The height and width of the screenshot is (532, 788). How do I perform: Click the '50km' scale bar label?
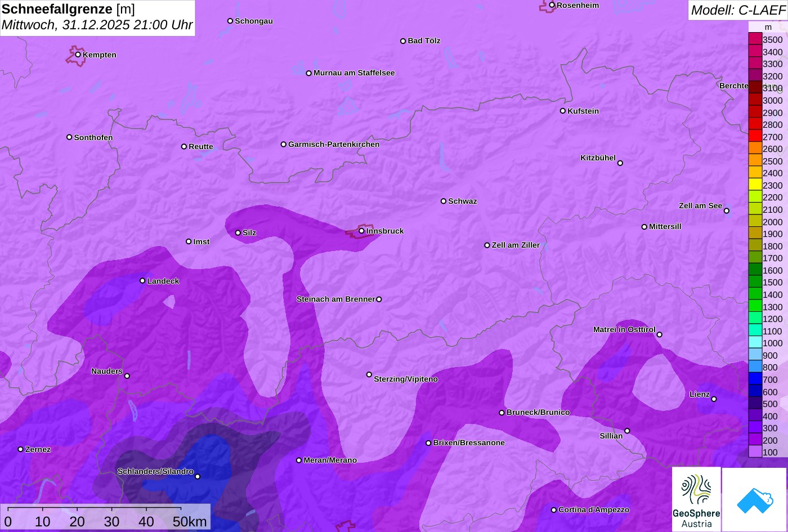tap(190, 522)
